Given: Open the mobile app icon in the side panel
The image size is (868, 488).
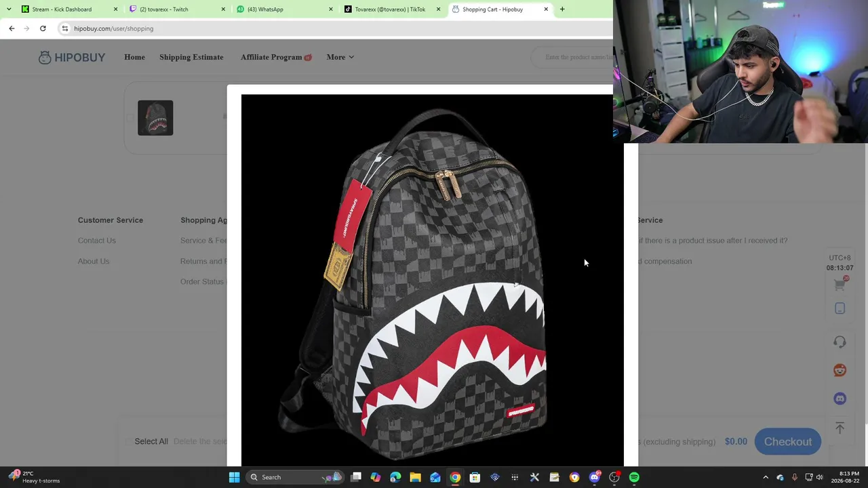Looking at the screenshot, I should click(840, 309).
